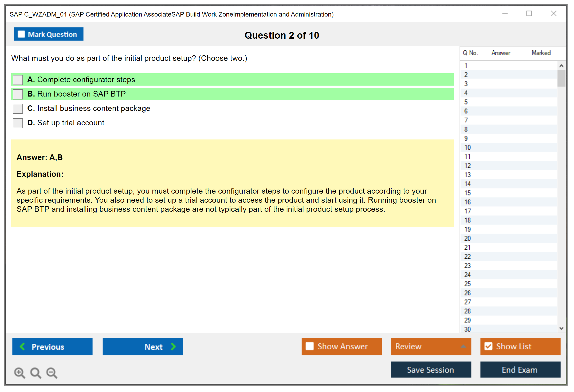Toggle the Mark Question checkbox
The image size is (574, 392).
(x=21, y=34)
